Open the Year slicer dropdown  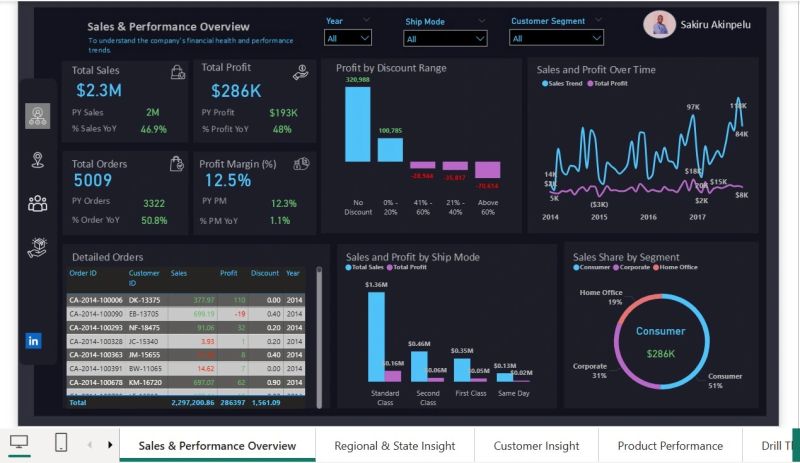pyautogui.click(x=347, y=38)
